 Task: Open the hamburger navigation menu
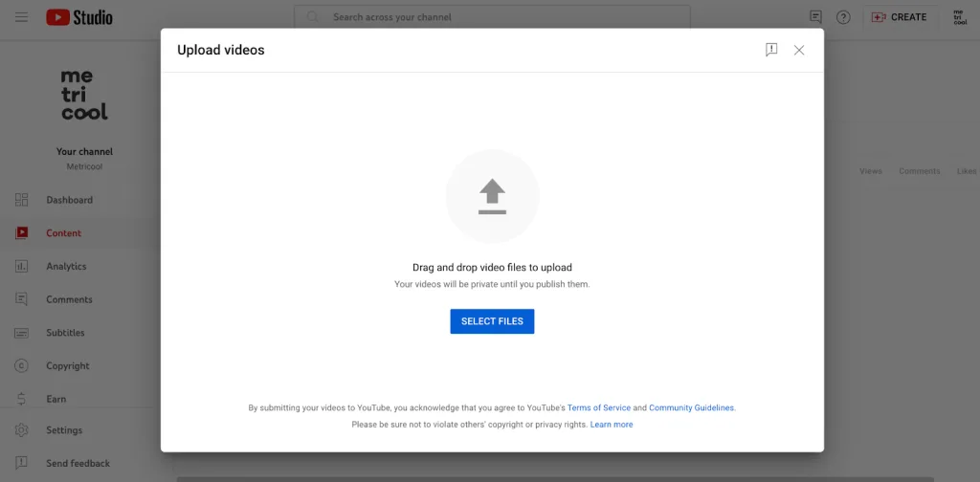click(21, 17)
